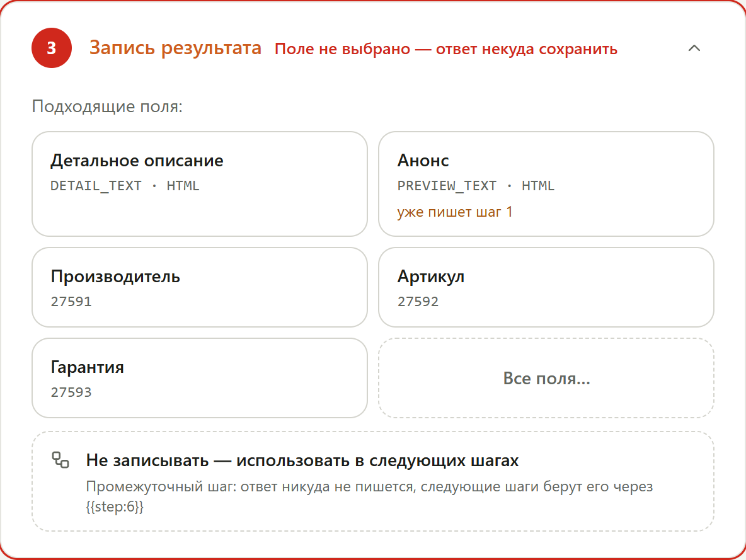This screenshot has width=746, height=560.
Task: Select the Артикул field card
Action: pyautogui.click(x=546, y=287)
